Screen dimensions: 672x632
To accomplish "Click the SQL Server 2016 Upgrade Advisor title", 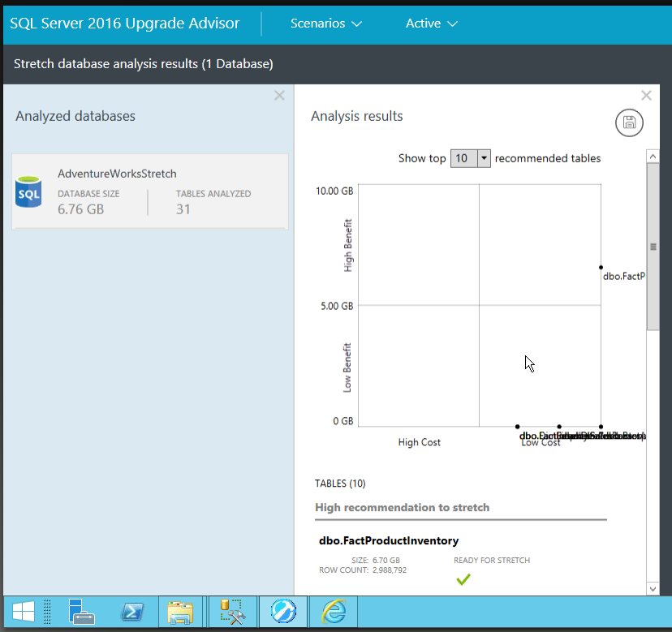I will pyautogui.click(x=124, y=24).
